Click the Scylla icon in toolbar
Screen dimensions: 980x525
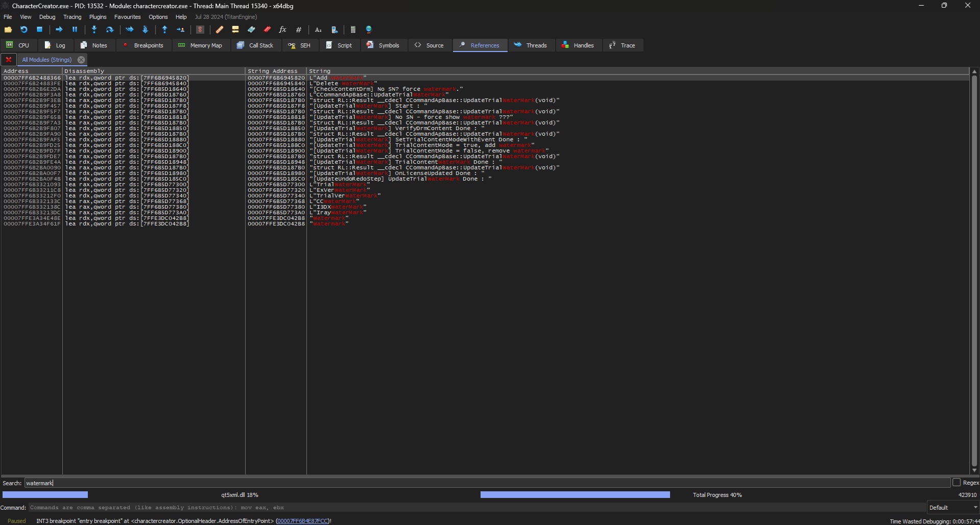[x=200, y=30]
